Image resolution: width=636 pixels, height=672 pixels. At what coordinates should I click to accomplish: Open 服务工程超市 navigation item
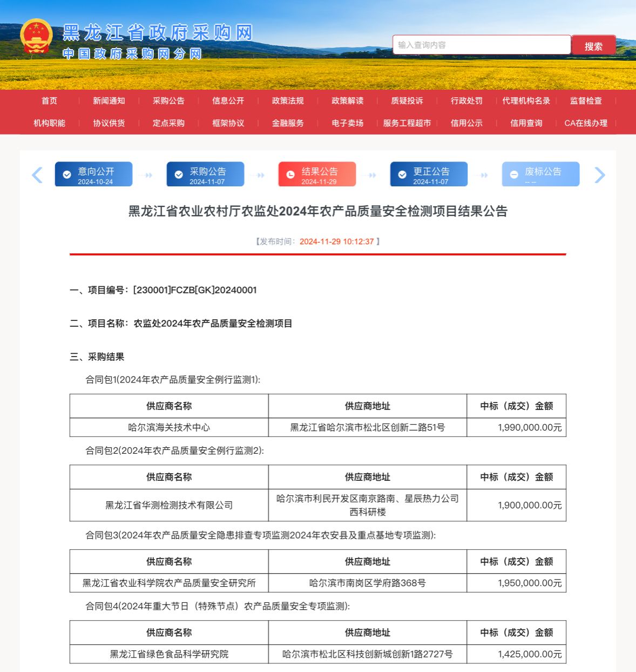tap(407, 123)
